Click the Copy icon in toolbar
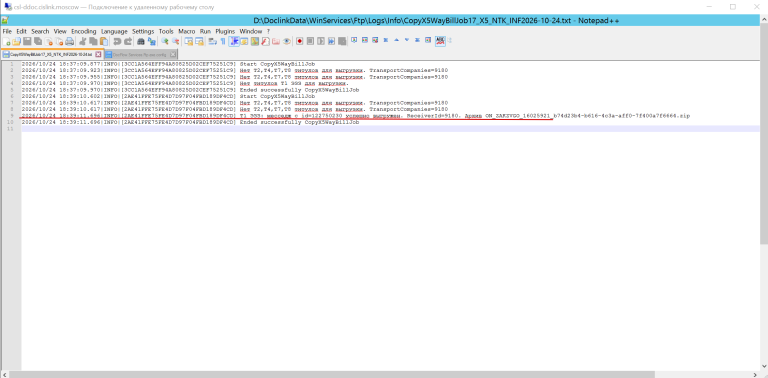Screen dimensions: 768x378 (x=93, y=41)
